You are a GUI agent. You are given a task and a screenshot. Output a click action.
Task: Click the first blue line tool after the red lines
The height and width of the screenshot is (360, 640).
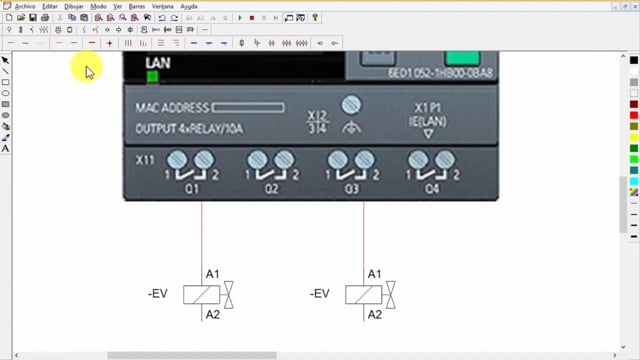pos(194,43)
